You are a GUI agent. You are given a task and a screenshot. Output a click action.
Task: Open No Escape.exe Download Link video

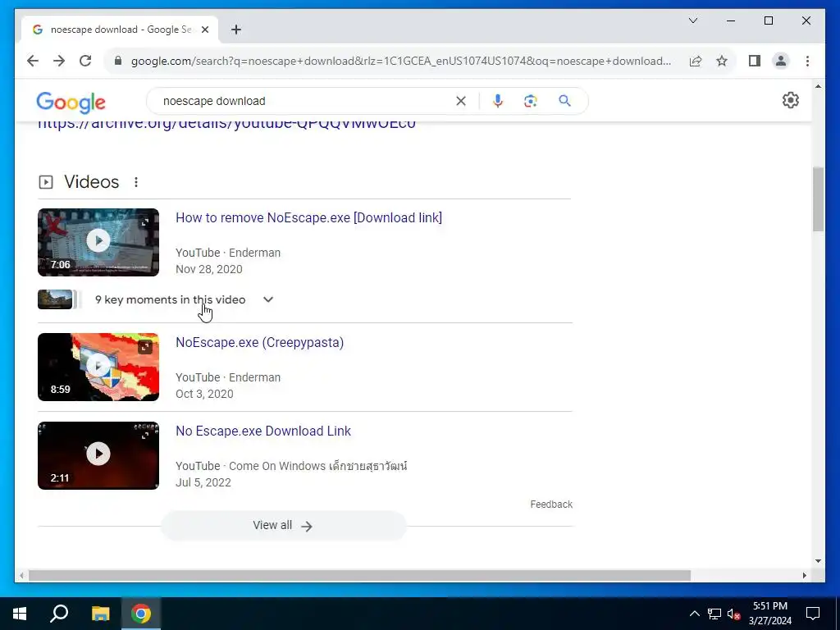tap(263, 431)
